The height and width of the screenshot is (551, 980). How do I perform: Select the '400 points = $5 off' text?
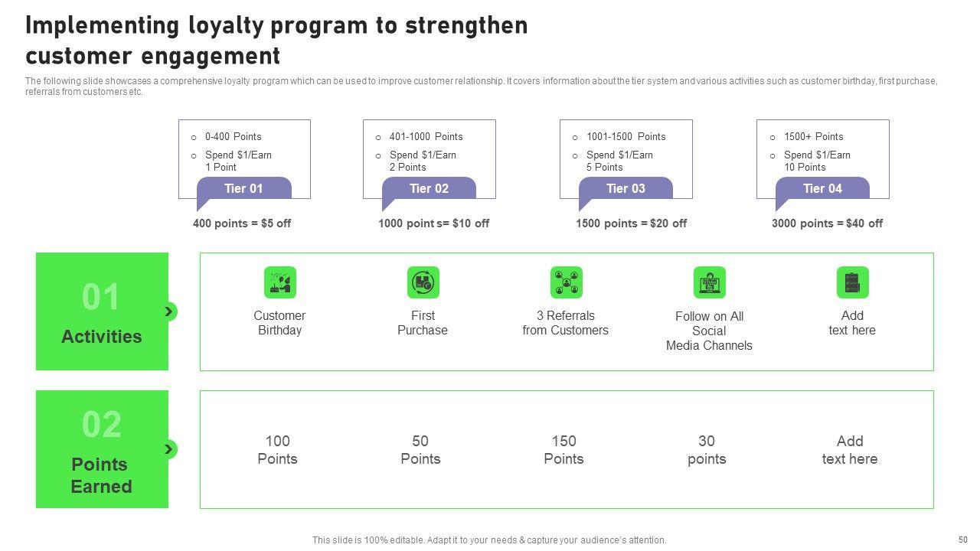(242, 223)
